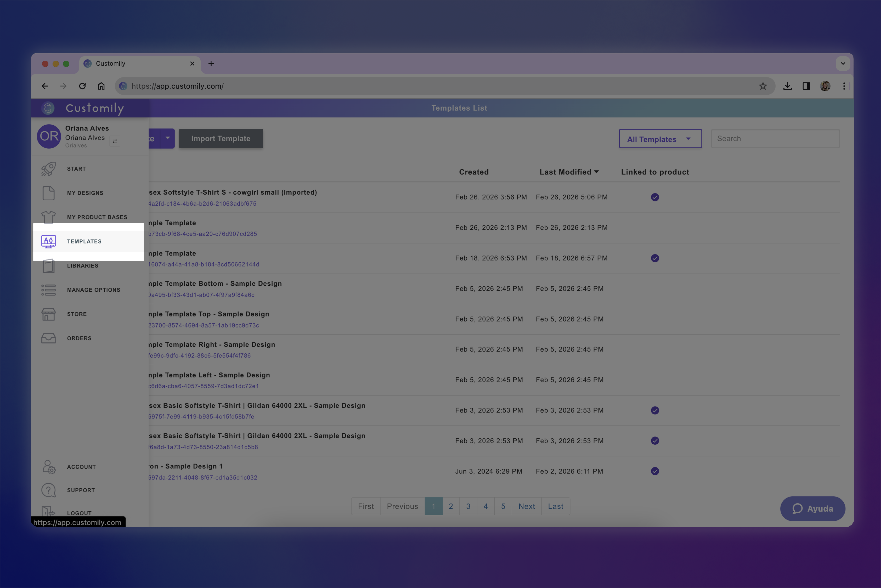This screenshot has width=881, height=588.
Task: Sort by Last Modified column arrow
Action: pos(596,172)
